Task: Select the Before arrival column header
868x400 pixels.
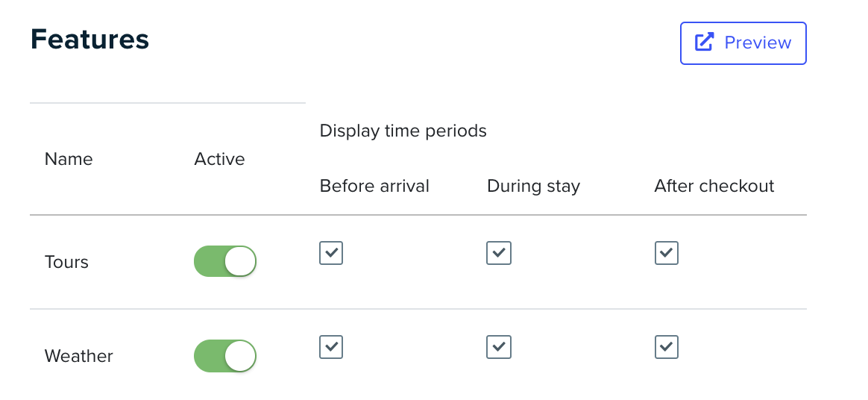Action: (374, 186)
